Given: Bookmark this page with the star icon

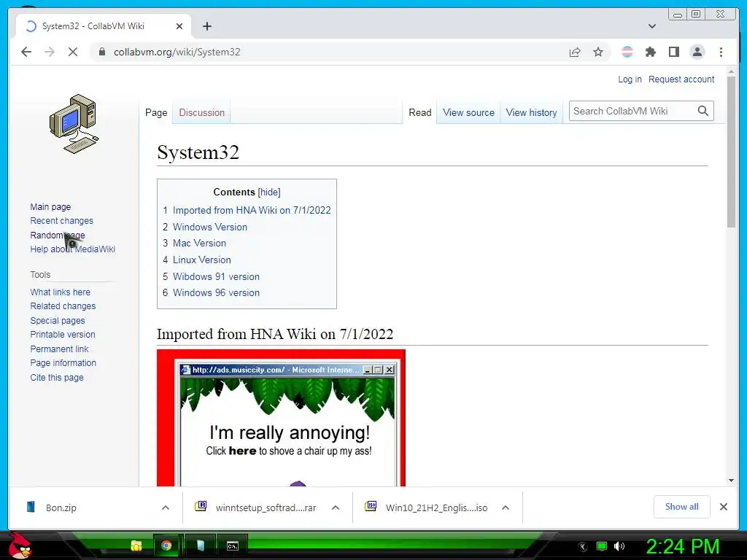Looking at the screenshot, I should coord(598,52).
